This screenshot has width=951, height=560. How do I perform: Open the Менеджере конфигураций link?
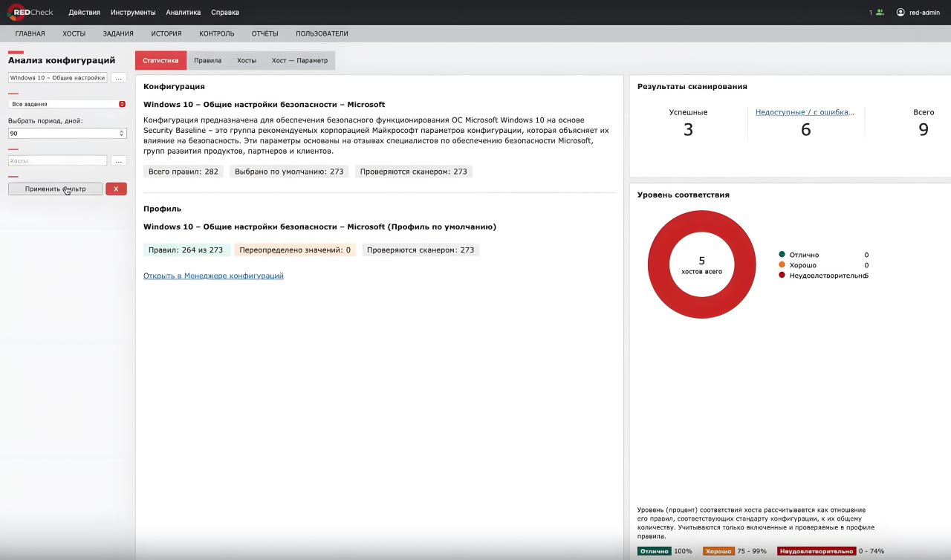pyautogui.click(x=213, y=276)
